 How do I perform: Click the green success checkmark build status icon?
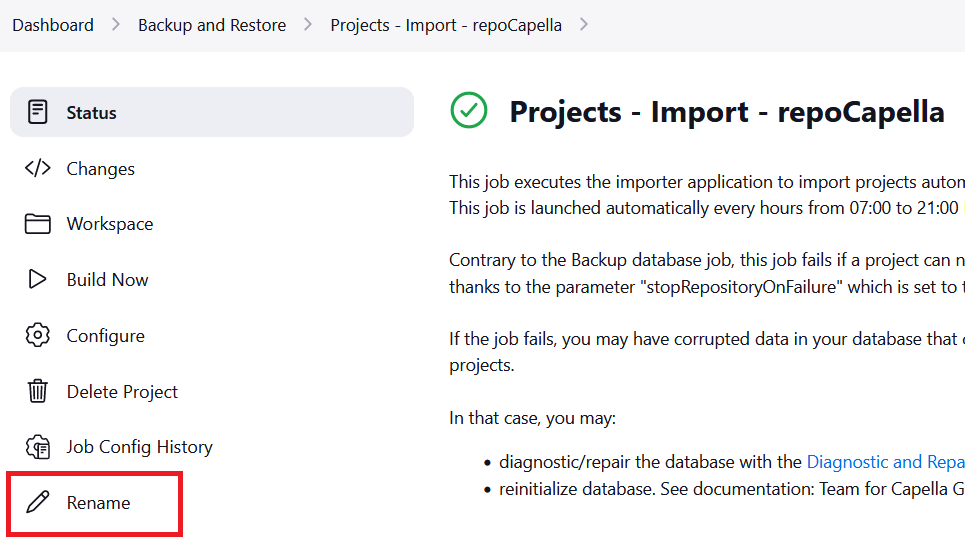point(469,111)
